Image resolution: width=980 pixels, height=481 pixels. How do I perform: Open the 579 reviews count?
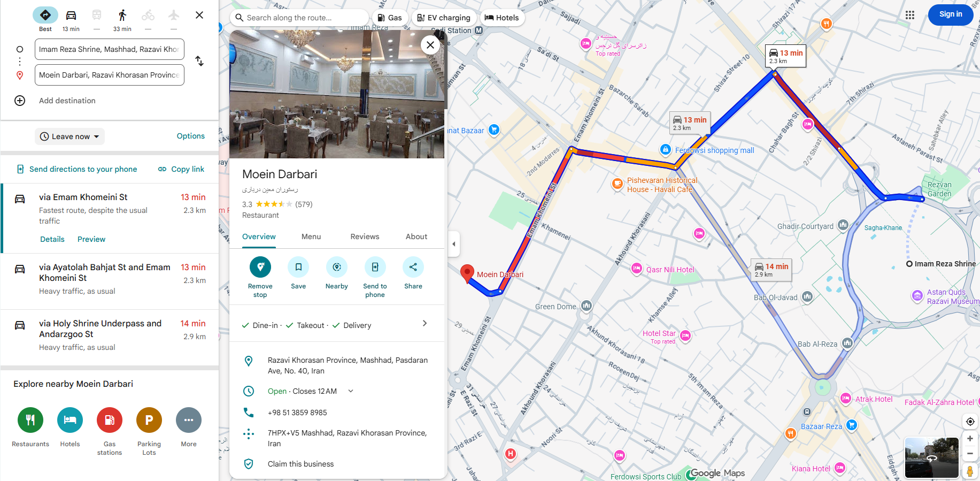pyautogui.click(x=304, y=204)
